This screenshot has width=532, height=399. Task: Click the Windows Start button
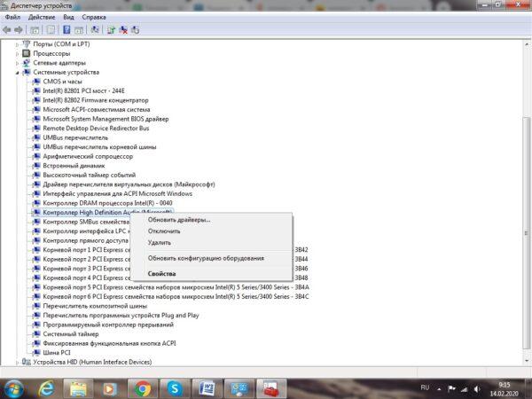[x=12, y=389]
